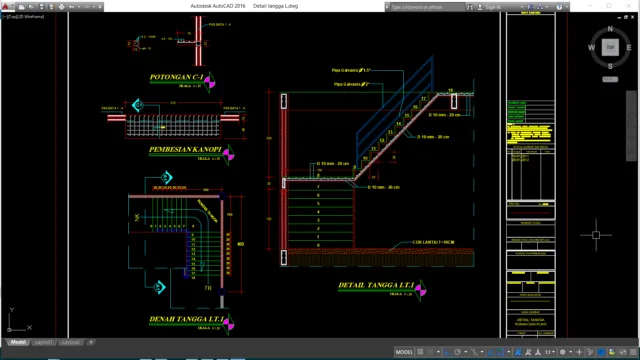Screen dimensions: 640x360
Task: Click the POTONGAN C-1 title text
Action: point(176,77)
